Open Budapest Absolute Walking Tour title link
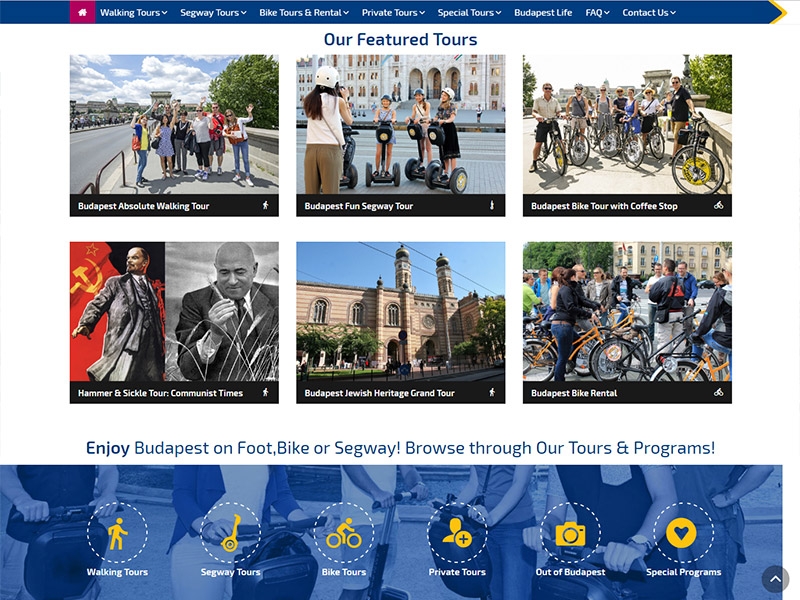The width and height of the screenshot is (800, 600). [143, 206]
